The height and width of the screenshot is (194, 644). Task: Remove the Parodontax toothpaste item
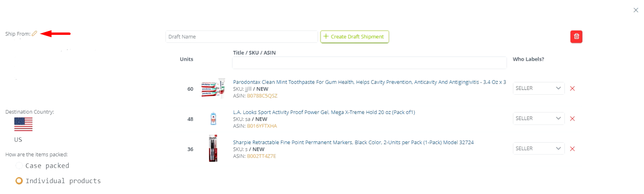(x=572, y=89)
